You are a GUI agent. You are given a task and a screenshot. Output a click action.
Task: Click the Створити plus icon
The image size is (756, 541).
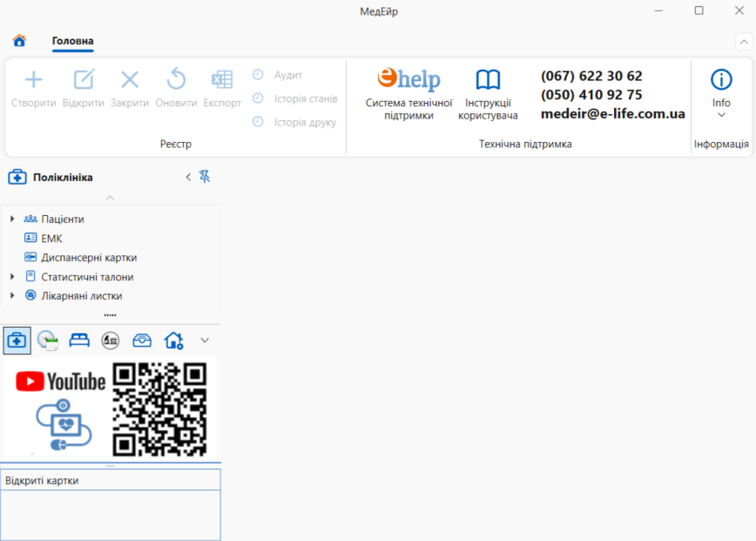coord(34,79)
